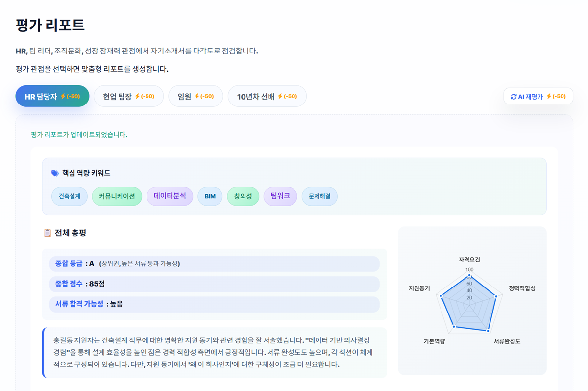Click the refresh icon in AI 재평가

pyautogui.click(x=514, y=97)
